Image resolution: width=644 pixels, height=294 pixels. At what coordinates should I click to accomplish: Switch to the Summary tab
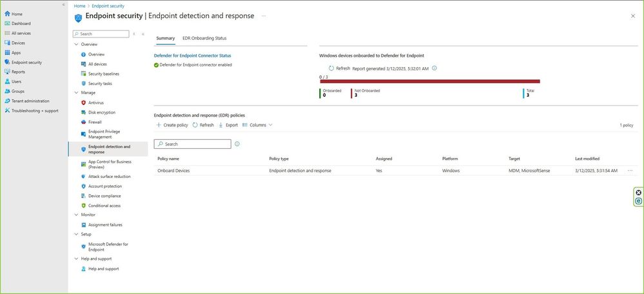coord(166,38)
